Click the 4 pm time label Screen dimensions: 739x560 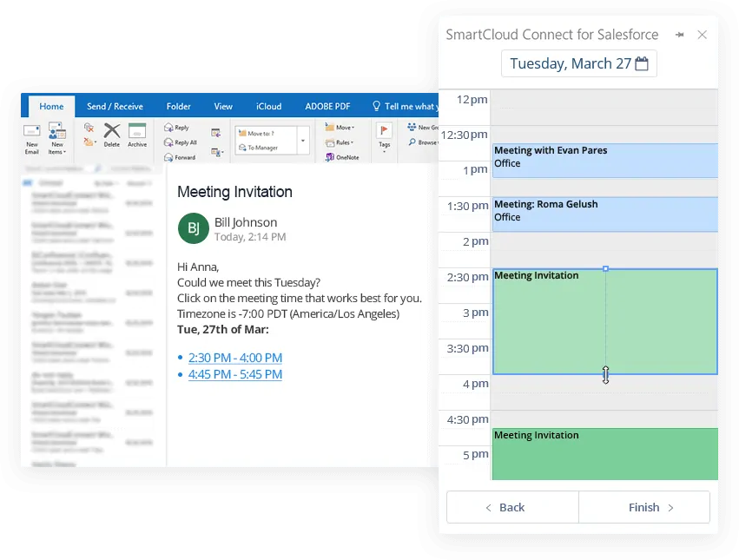tap(476, 384)
